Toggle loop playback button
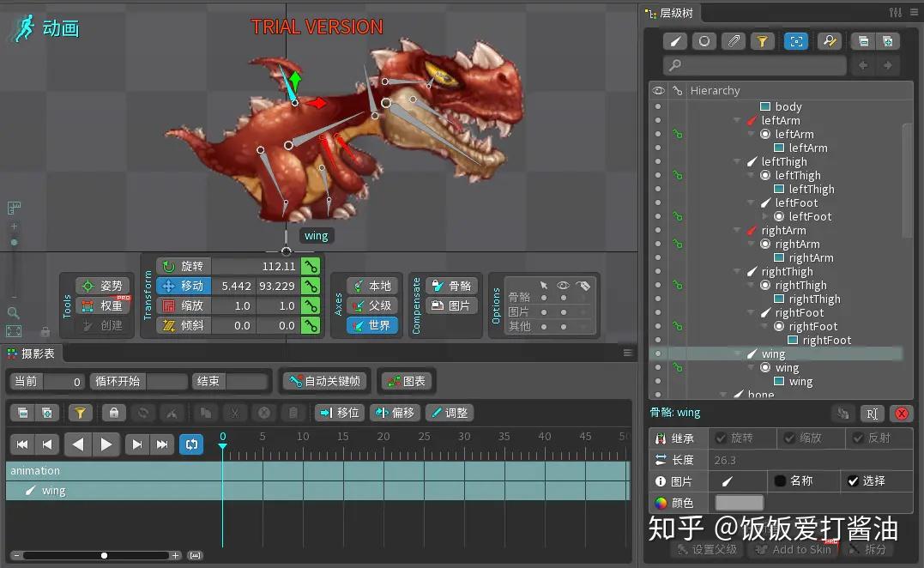Image resolution: width=924 pixels, height=568 pixels. [191, 444]
